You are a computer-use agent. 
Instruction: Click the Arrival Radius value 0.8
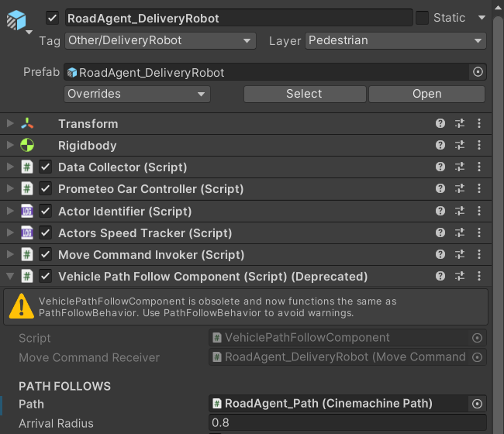[348, 422]
